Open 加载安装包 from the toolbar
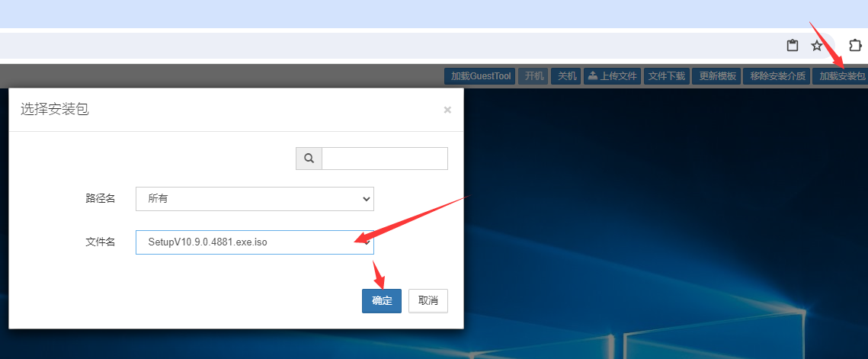Screen dimensions: 868x359 click(841, 76)
